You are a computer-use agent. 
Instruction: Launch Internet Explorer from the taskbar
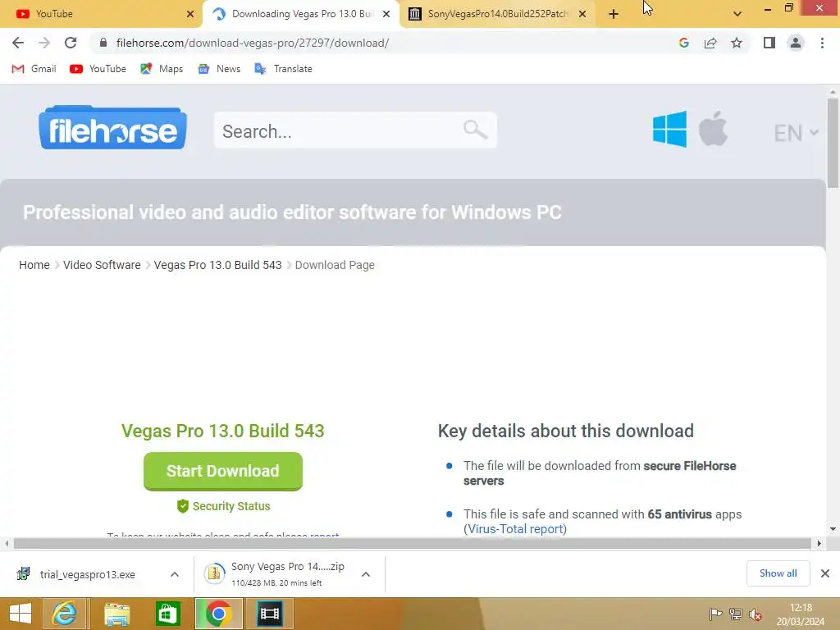64,614
